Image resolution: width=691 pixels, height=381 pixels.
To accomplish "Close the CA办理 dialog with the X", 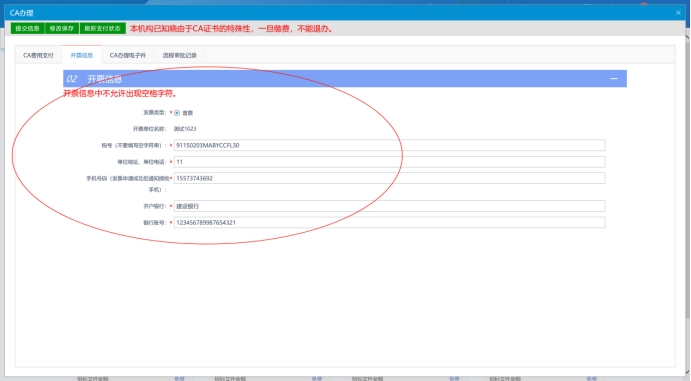I will point(678,13).
